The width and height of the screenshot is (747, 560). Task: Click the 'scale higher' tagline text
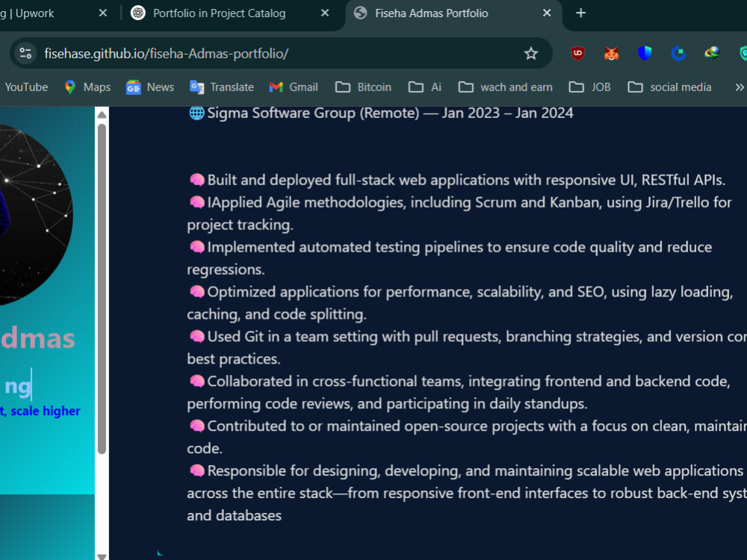click(x=46, y=411)
